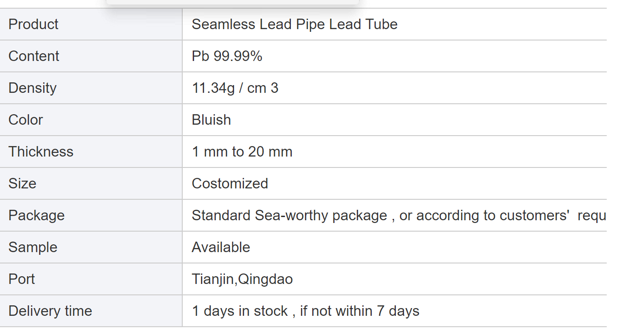Click the "Delivery time" row label
This screenshot has height=329, width=644.
tap(50, 311)
